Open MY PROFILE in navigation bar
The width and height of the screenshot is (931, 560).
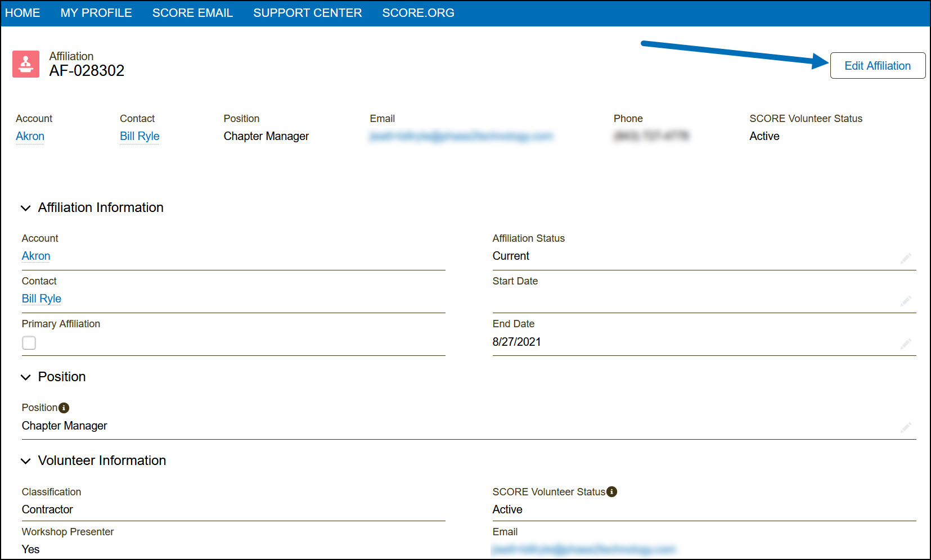96,13
